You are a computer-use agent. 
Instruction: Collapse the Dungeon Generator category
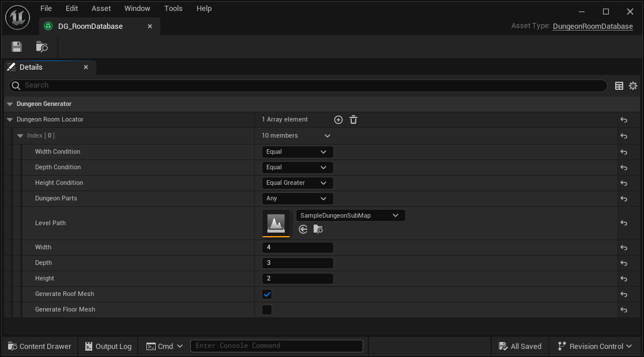pos(10,104)
